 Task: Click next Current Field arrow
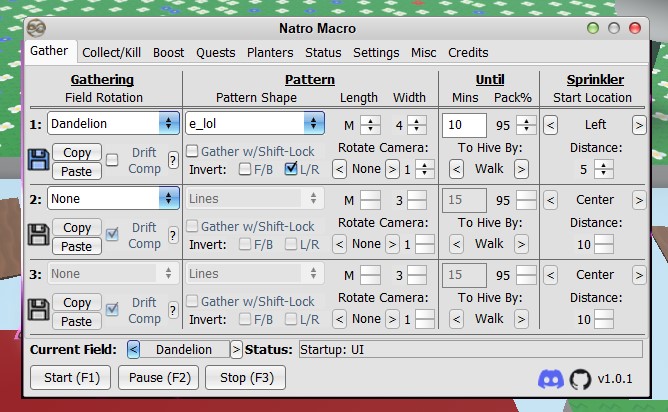236,350
